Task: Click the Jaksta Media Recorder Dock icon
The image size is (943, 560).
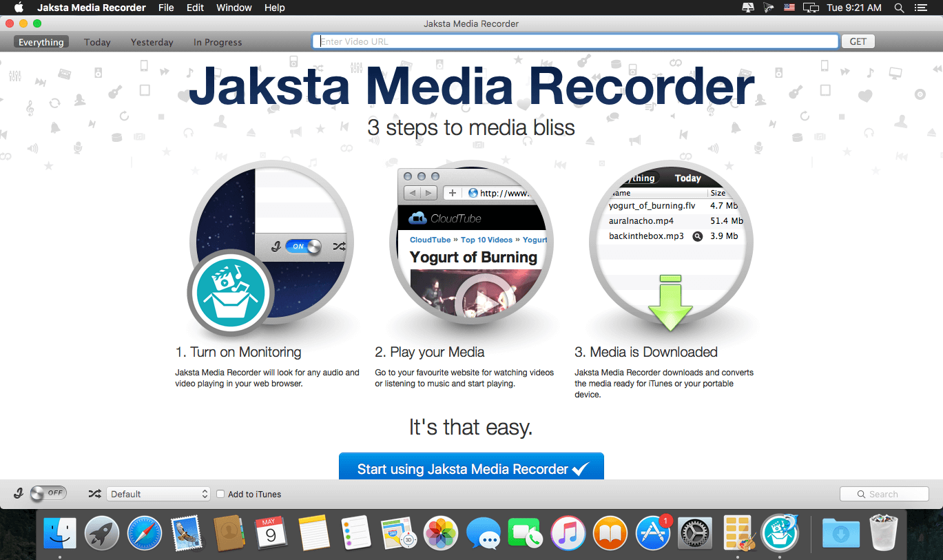Action: (x=780, y=534)
